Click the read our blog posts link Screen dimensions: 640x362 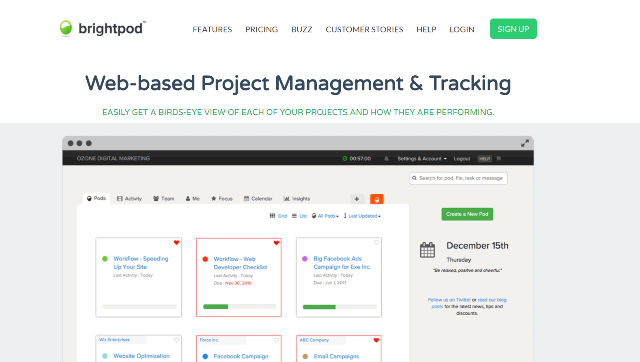(x=492, y=300)
